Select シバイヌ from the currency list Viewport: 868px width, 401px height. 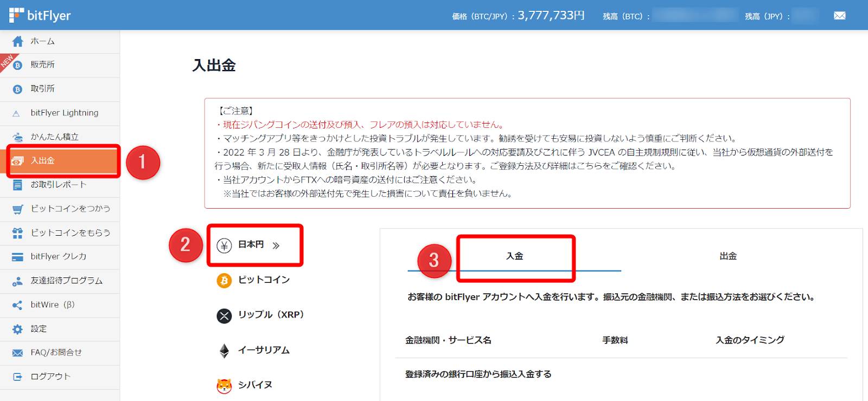(x=255, y=385)
